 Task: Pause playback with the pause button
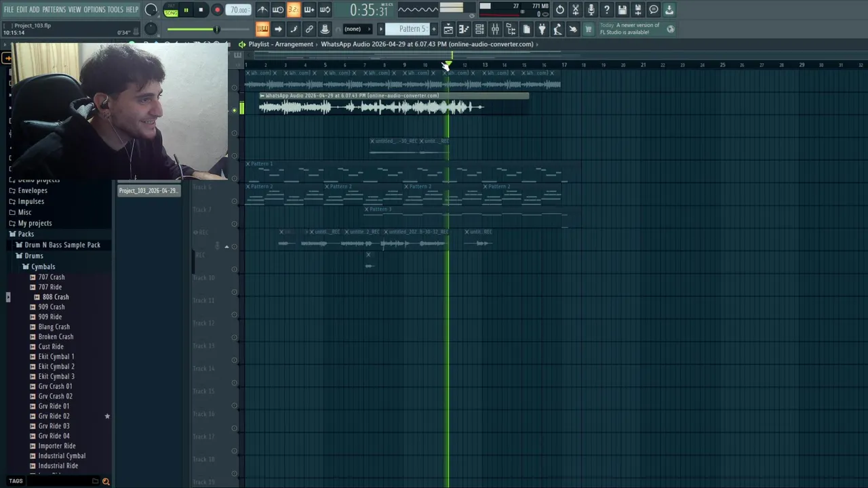[x=186, y=10]
